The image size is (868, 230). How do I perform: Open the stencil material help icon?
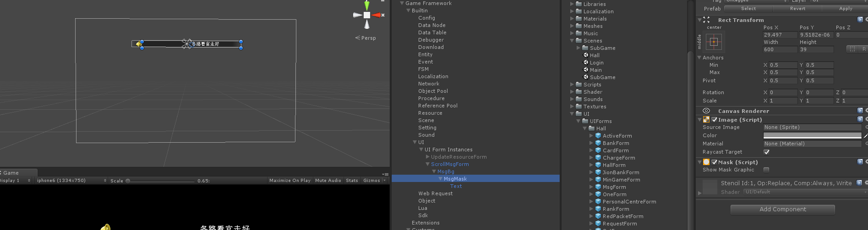click(x=860, y=183)
